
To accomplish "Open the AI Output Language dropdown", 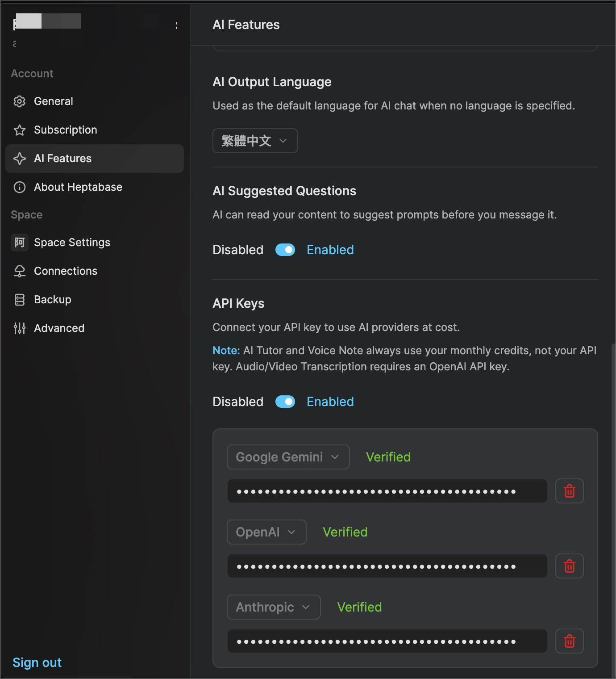I will point(255,141).
